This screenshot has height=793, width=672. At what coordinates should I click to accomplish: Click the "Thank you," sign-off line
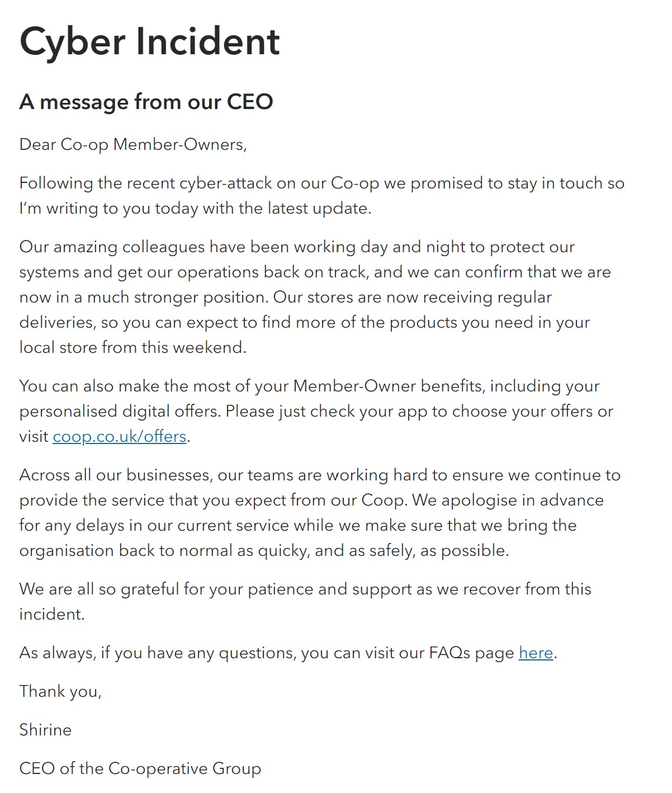tap(60, 691)
